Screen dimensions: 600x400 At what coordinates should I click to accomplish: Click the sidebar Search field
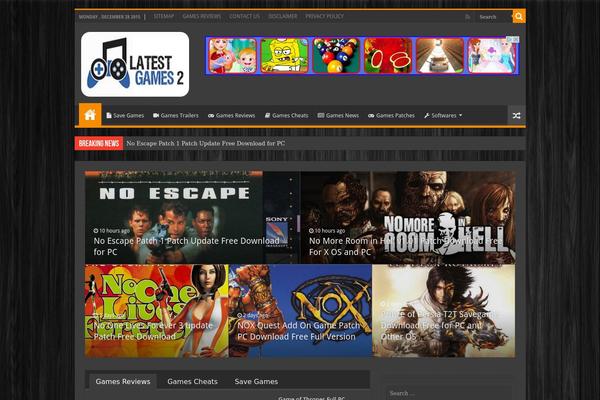447,393
